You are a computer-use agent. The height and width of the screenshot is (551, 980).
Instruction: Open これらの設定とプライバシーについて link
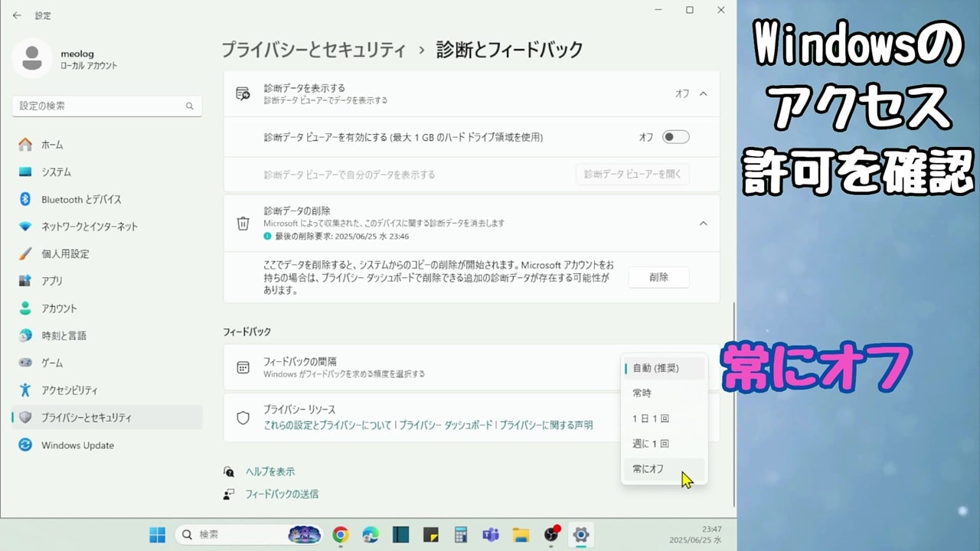tap(328, 425)
